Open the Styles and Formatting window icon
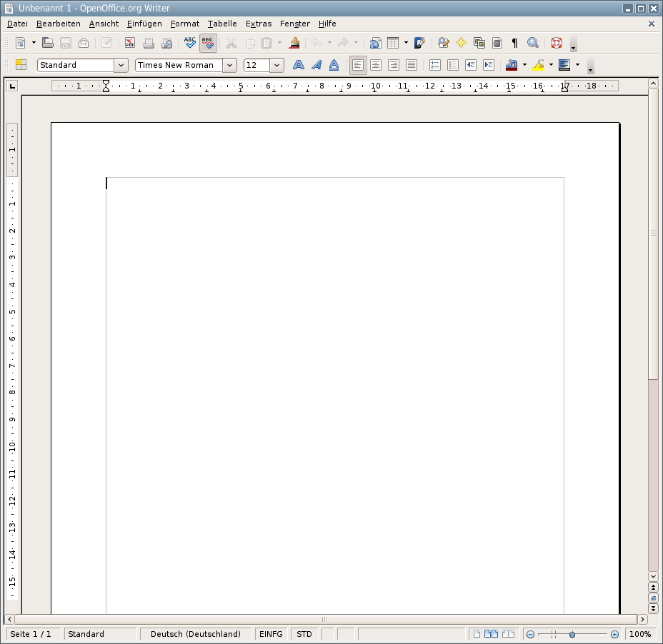Image resolution: width=663 pixels, height=644 pixels. point(21,65)
